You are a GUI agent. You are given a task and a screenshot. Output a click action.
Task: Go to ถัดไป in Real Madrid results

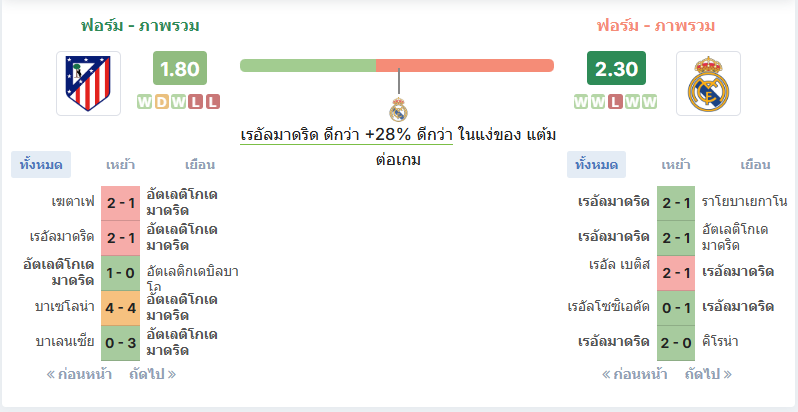[x=708, y=374]
